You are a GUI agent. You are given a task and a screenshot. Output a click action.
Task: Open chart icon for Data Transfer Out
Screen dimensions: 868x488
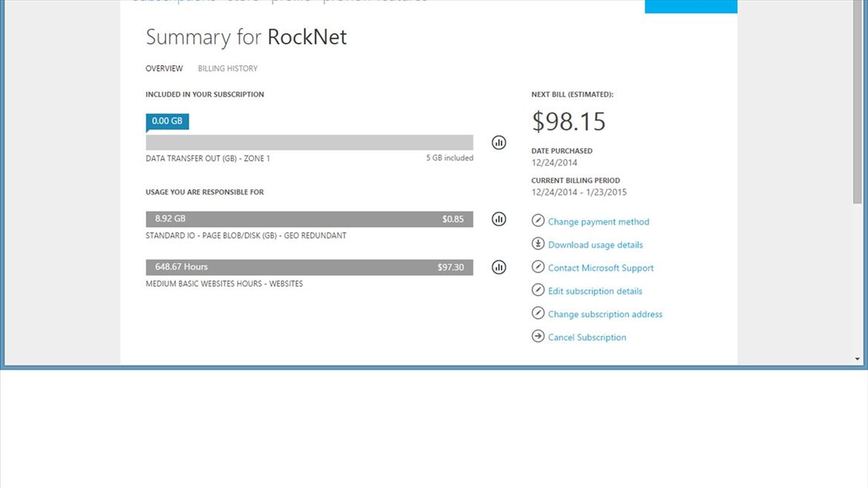(x=499, y=142)
